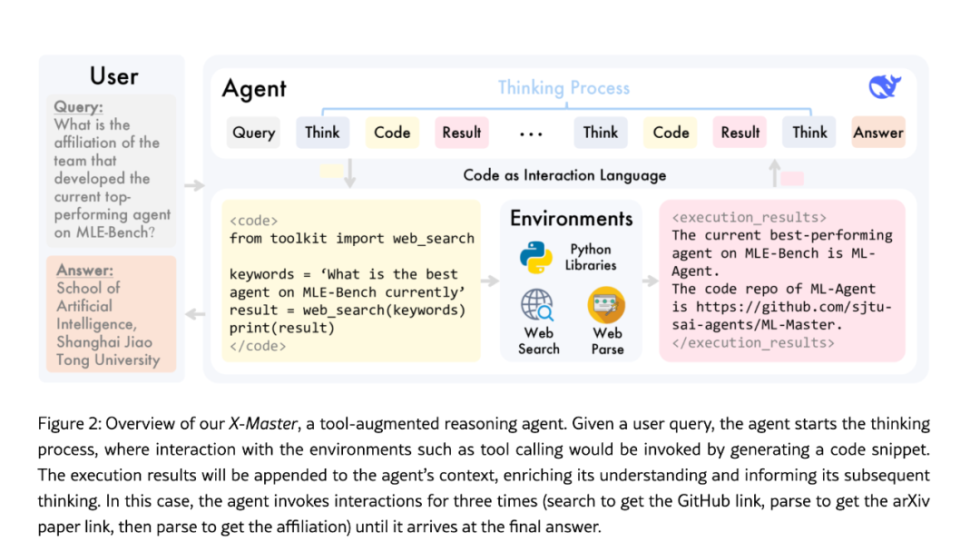Click the underlined "Answer:" label in User panel
Image resolution: width=980 pixels, height=552 pixels.
85,270
